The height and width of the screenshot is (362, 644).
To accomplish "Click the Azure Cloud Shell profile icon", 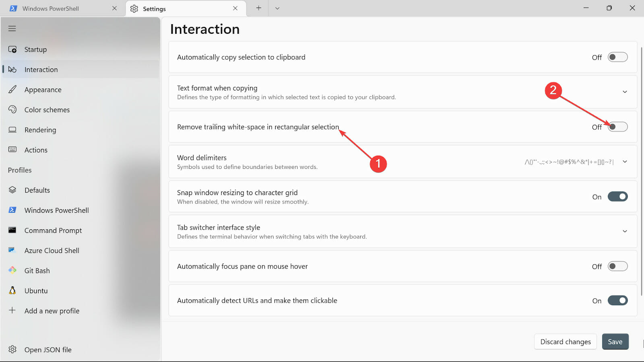I will (12, 250).
